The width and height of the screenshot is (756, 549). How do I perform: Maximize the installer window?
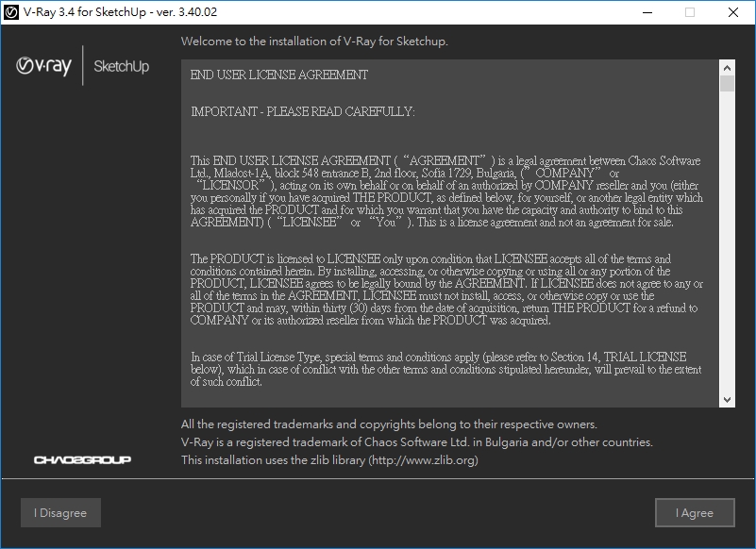pos(690,12)
